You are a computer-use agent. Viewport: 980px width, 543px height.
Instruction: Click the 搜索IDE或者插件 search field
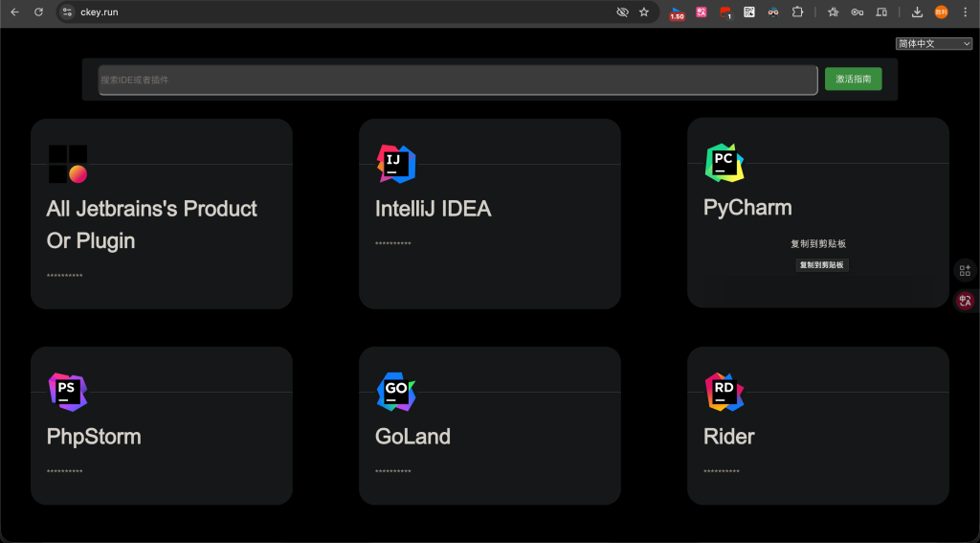click(458, 80)
